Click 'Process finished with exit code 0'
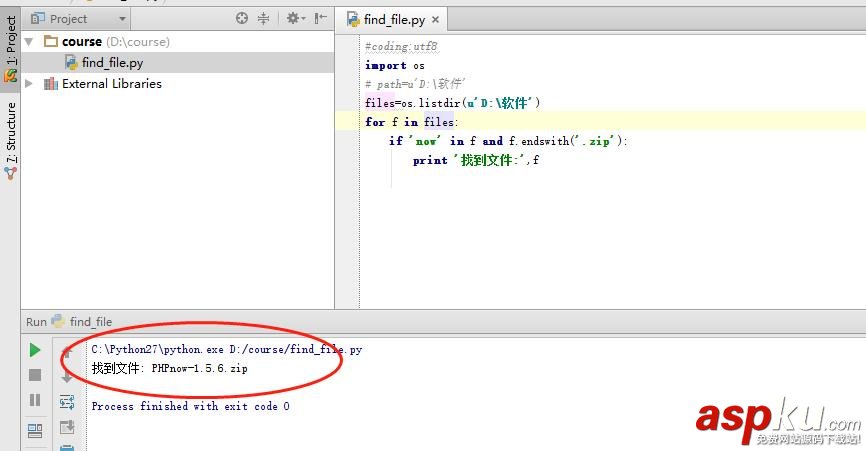The image size is (866, 451). (191, 406)
